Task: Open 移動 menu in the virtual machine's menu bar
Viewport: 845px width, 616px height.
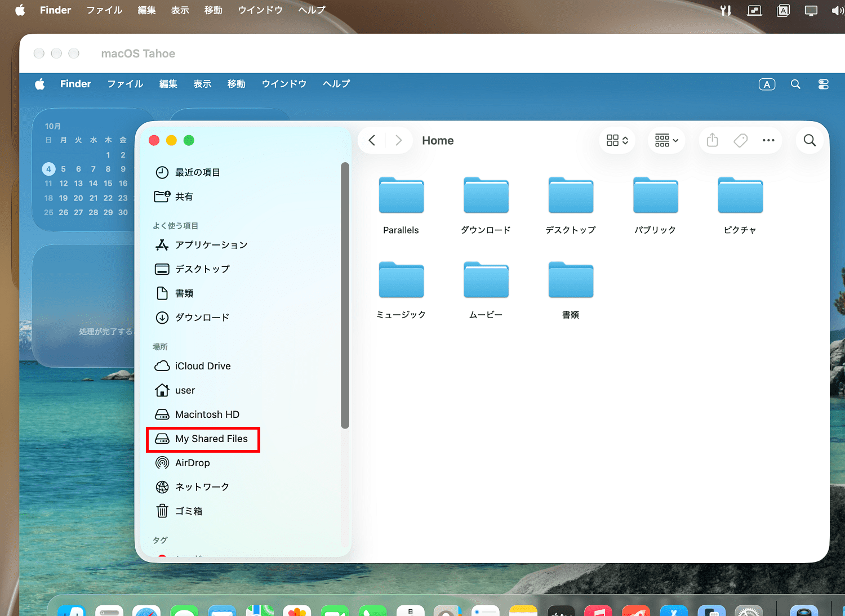Action: click(237, 84)
